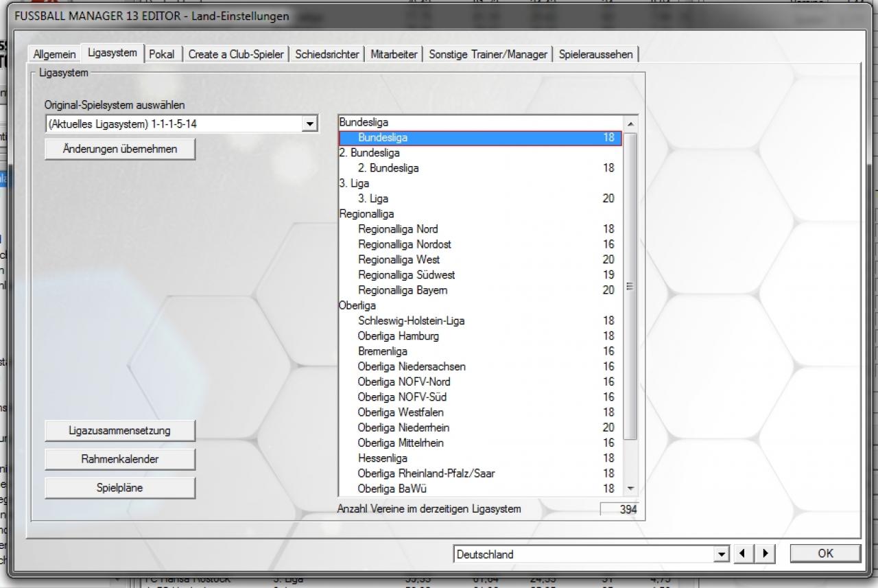Switch to Sonstige Trainer/Manager tab
The image size is (878, 588).
(488, 54)
